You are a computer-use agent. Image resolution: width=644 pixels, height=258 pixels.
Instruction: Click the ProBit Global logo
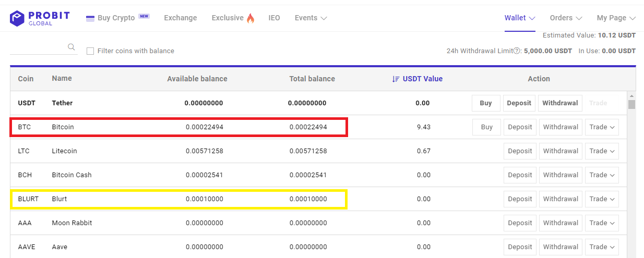coord(40,18)
